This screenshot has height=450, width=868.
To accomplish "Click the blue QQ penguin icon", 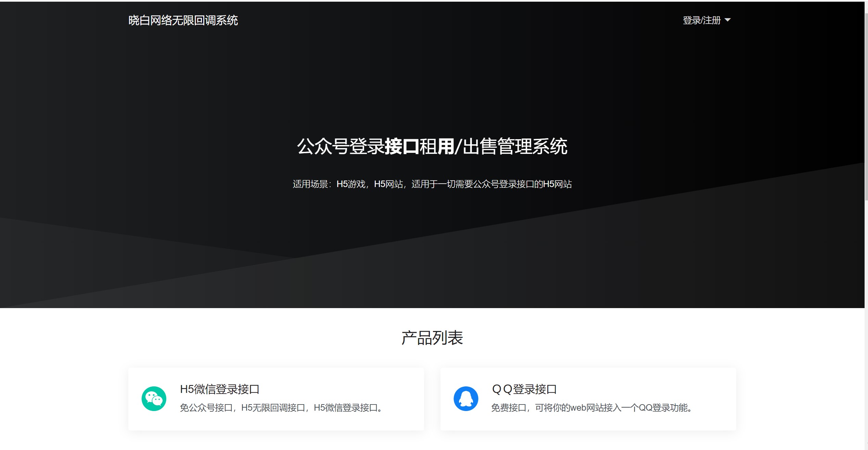I will point(466,399).
